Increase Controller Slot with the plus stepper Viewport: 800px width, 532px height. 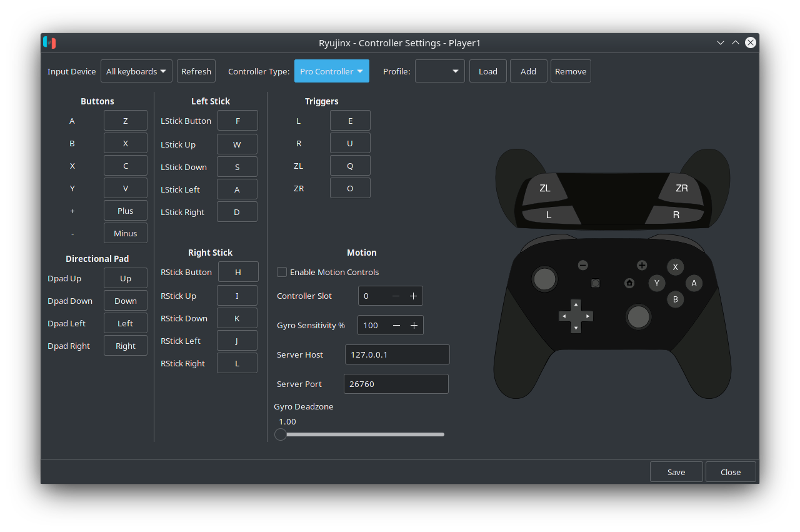(413, 296)
